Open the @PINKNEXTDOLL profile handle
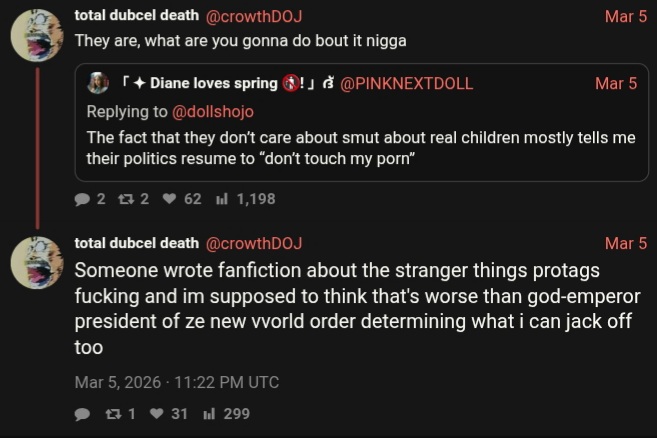 pyautogui.click(x=408, y=83)
